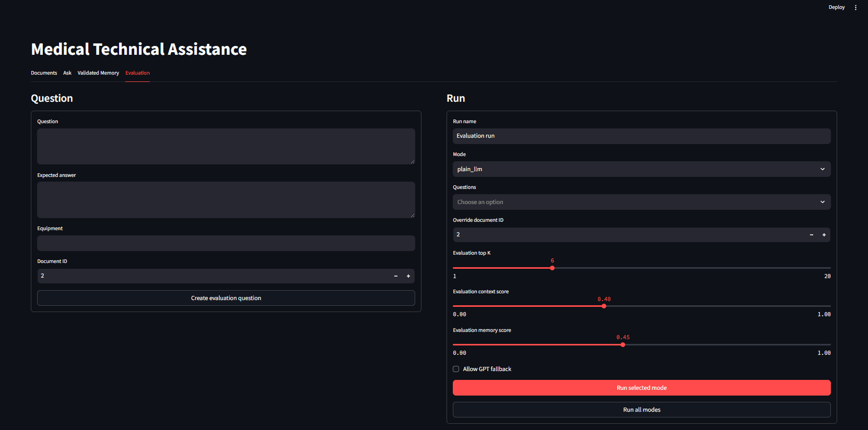Click the Evaluation memory score slider handle
Image resolution: width=868 pixels, height=430 pixels.
623,344
